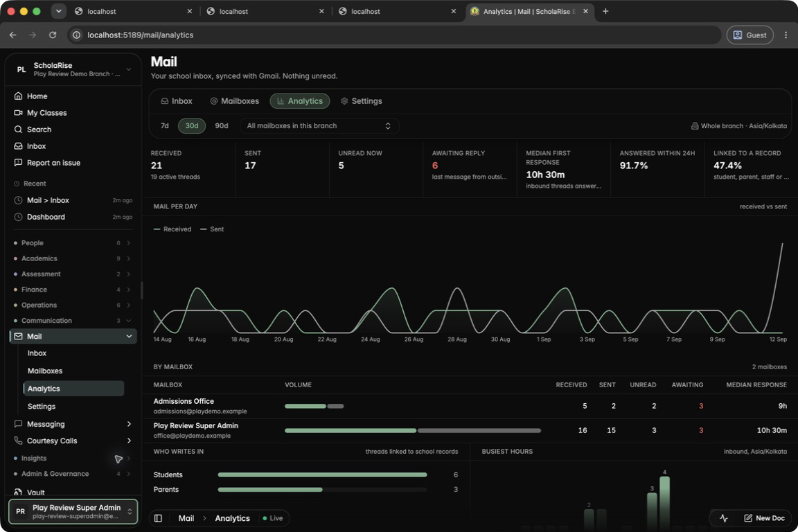Screen dimensions: 798x532
Task: Click New Doc button
Action: click(x=765, y=518)
